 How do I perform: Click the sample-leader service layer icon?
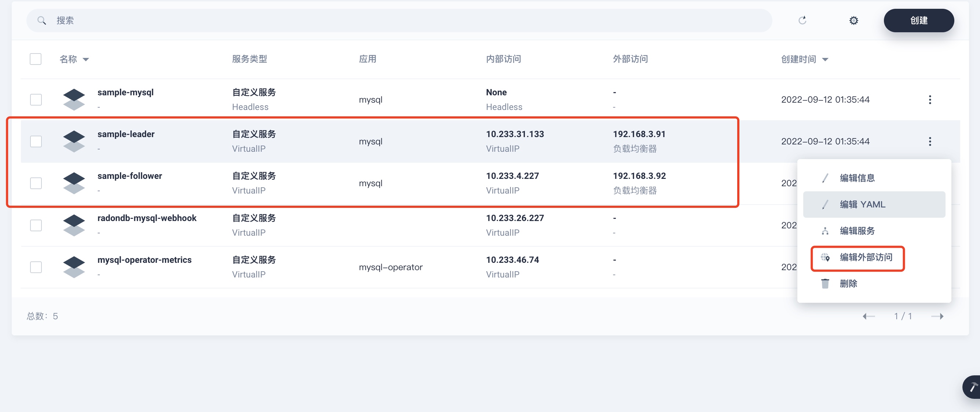[74, 141]
